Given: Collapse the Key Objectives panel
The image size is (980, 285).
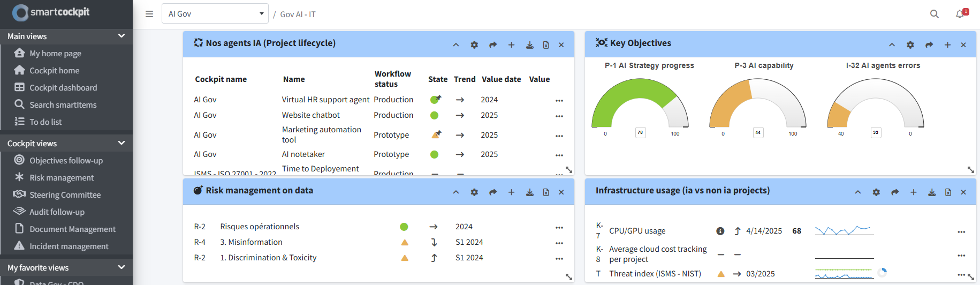Looking at the screenshot, I should coord(892,45).
